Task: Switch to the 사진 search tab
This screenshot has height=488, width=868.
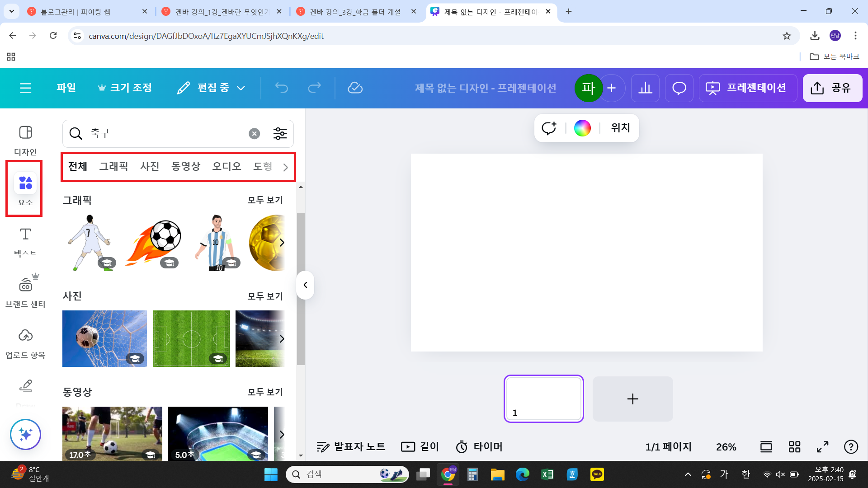Action: pos(150,166)
